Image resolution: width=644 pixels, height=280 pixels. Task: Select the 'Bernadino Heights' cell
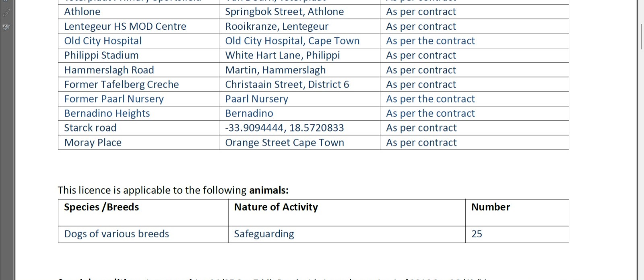coord(138,113)
